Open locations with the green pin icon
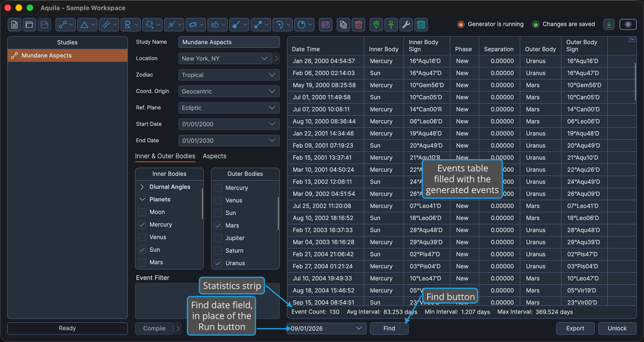The height and width of the screenshot is (342, 644). click(376, 25)
